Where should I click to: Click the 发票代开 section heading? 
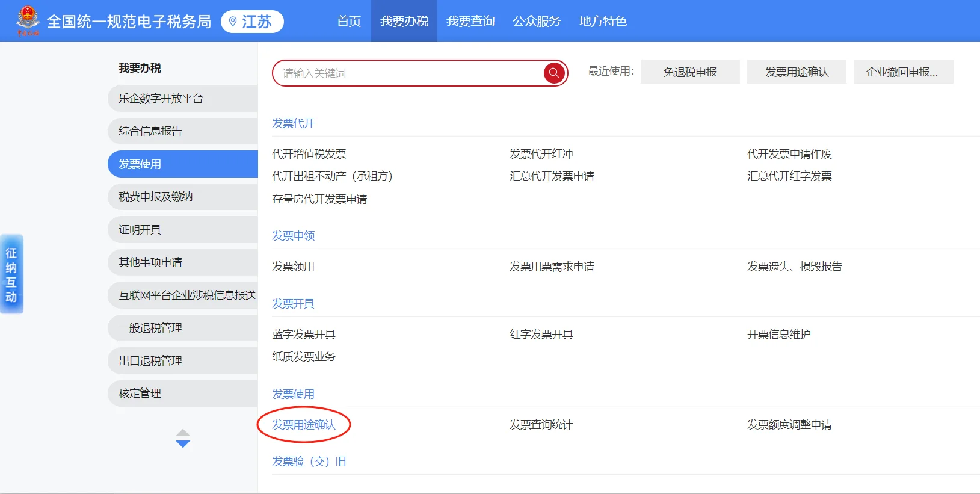click(293, 123)
